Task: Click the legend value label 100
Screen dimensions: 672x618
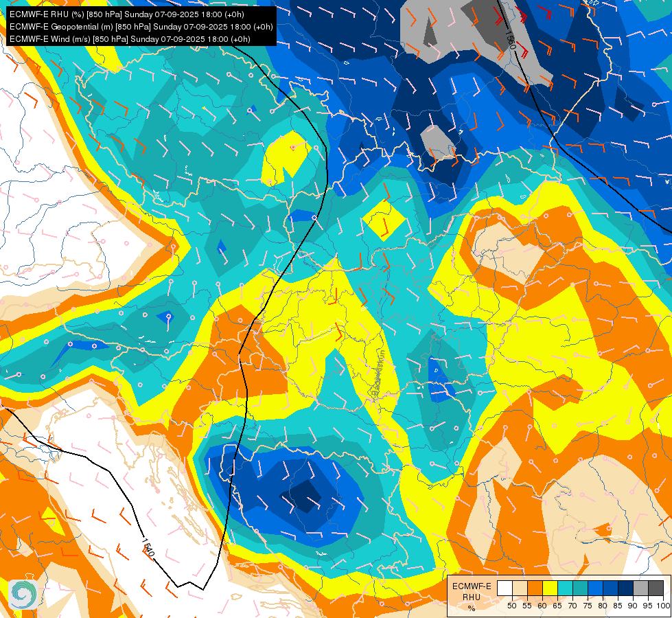Action: point(663,606)
